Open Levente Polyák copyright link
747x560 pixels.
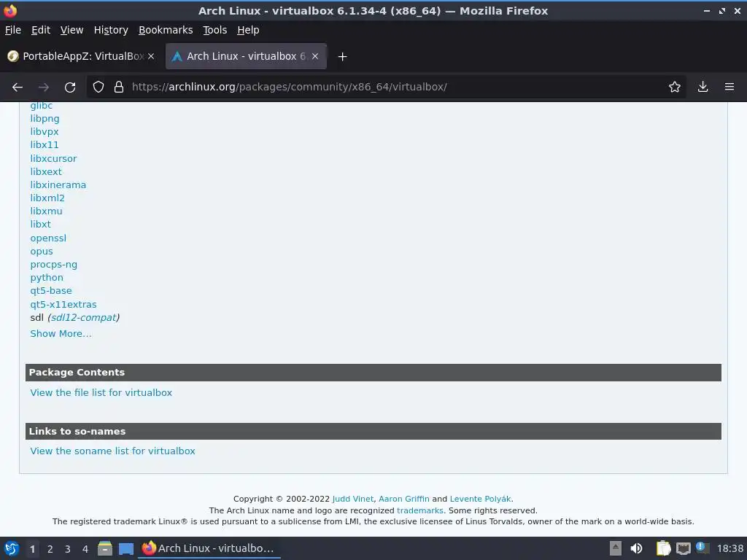pos(480,499)
